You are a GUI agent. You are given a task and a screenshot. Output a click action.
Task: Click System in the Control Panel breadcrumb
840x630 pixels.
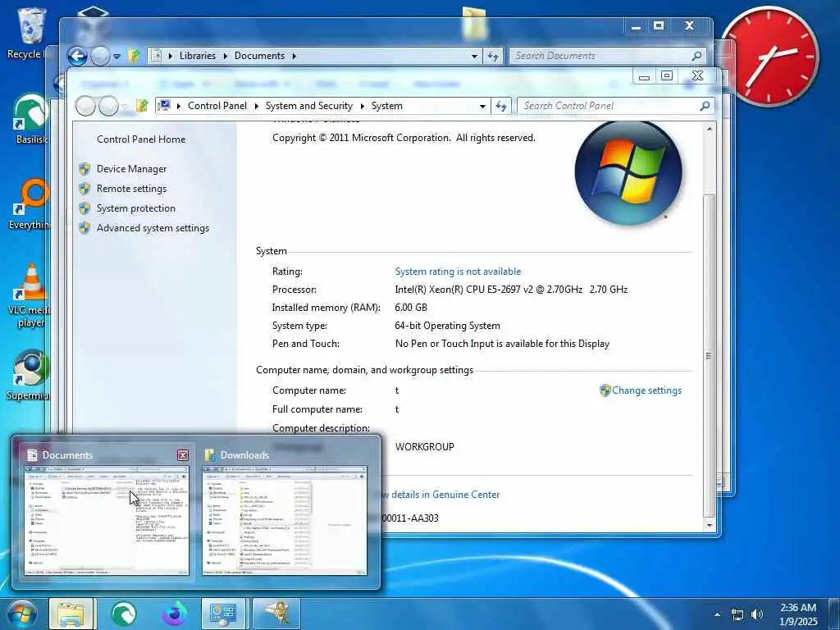tap(387, 106)
